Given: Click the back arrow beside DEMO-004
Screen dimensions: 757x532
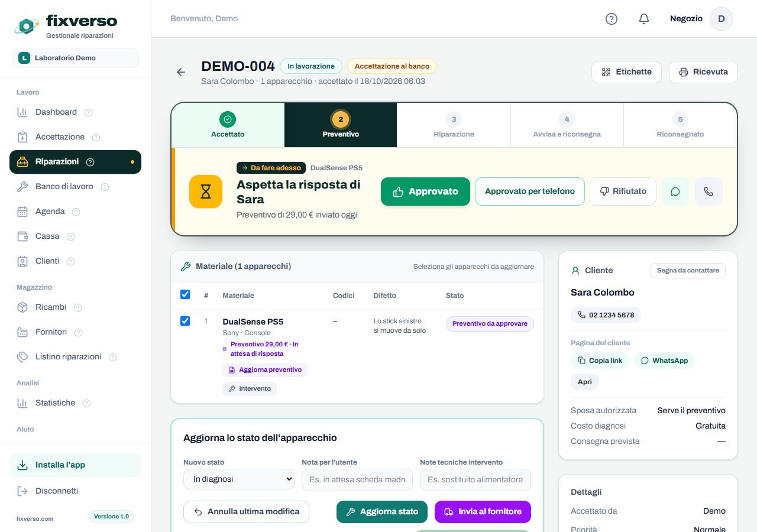Looking at the screenshot, I should (x=181, y=72).
